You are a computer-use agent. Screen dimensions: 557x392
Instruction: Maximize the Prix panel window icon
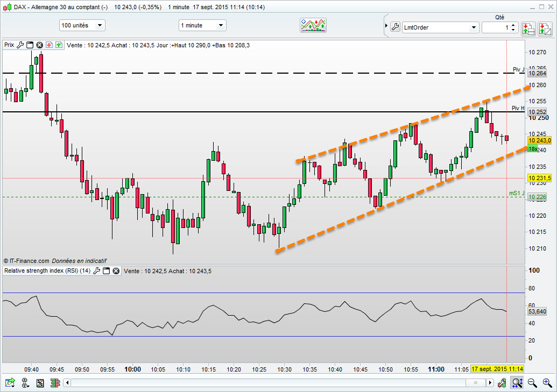pos(30,45)
